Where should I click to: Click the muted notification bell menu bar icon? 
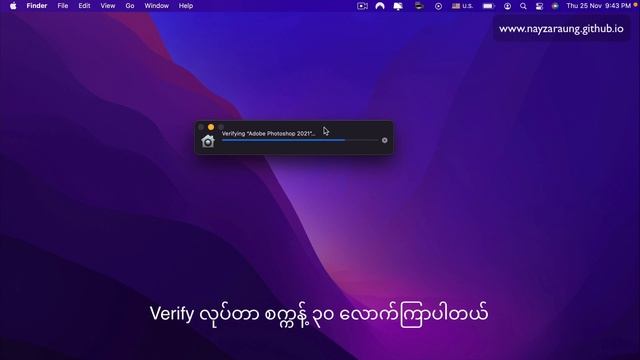(398, 6)
